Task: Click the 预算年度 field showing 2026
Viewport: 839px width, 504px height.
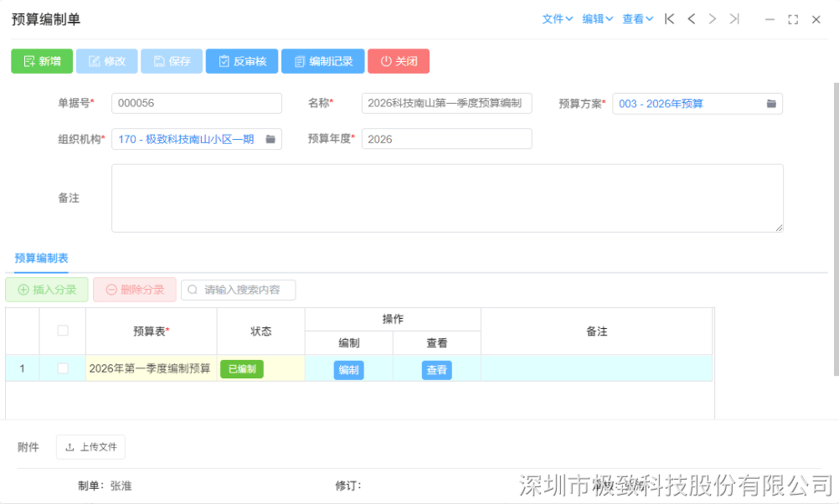Action: (x=447, y=139)
